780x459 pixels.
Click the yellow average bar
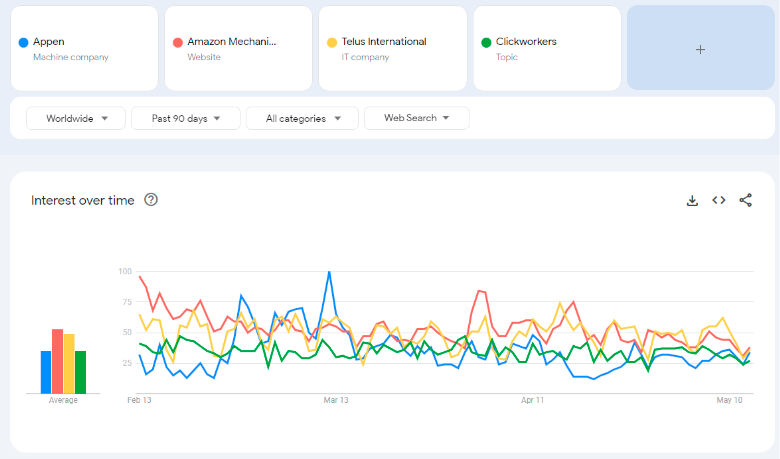(x=69, y=364)
